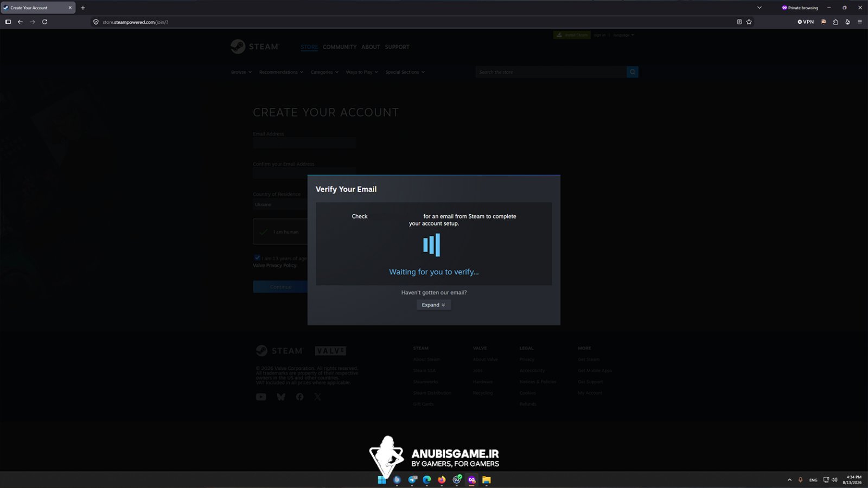Viewport: 868px width, 488px height.
Task: Open the About Steam footer link
Action: point(426,359)
